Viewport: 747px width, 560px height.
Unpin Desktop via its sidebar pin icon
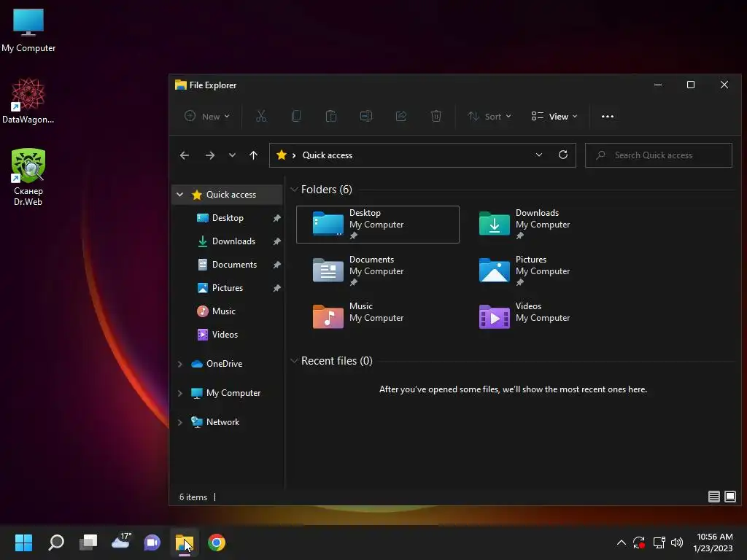[x=276, y=218]
